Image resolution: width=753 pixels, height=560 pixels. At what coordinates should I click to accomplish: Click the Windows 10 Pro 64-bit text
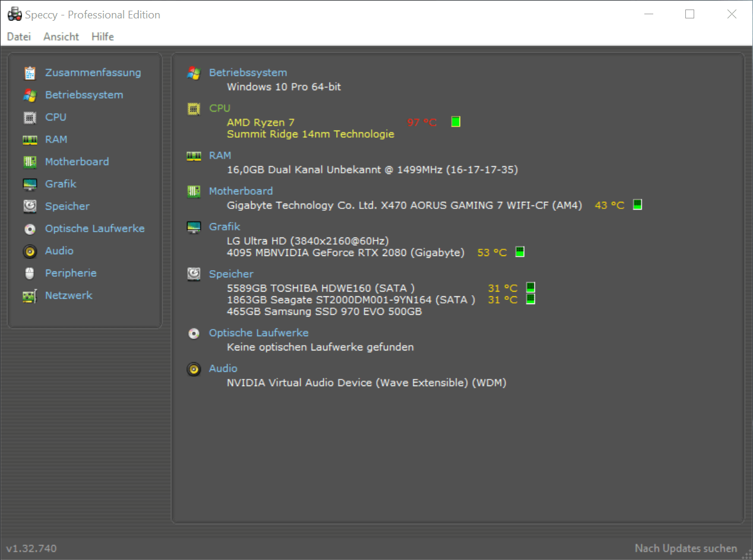click(284, 87)
